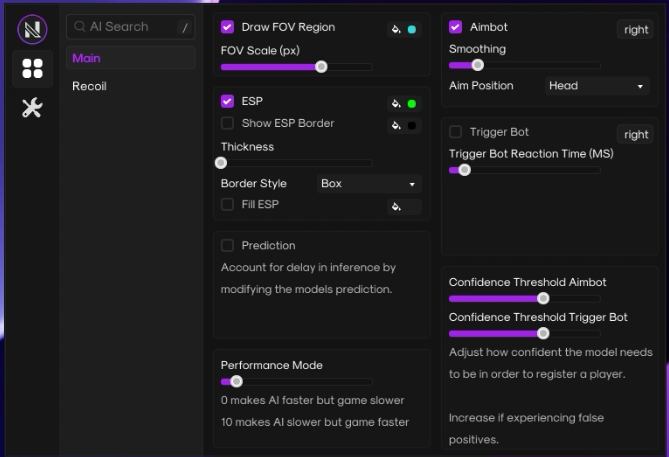Open the wrench and screwdriver settings icon
669x457 pixels.
click(32, 108)
